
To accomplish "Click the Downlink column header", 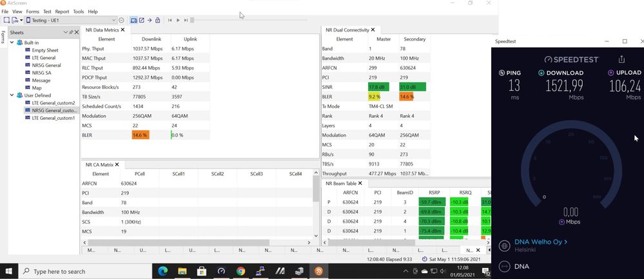I will click(151, 39).
